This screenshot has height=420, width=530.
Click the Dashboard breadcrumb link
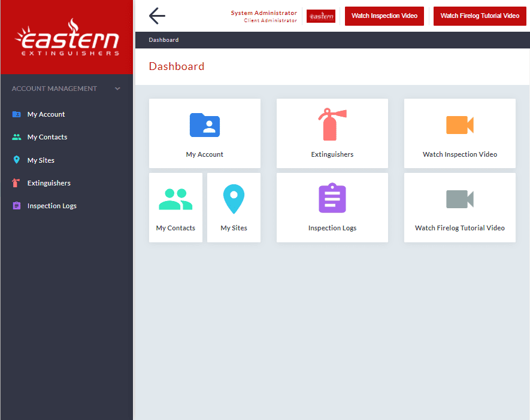(x=163, y=40)
